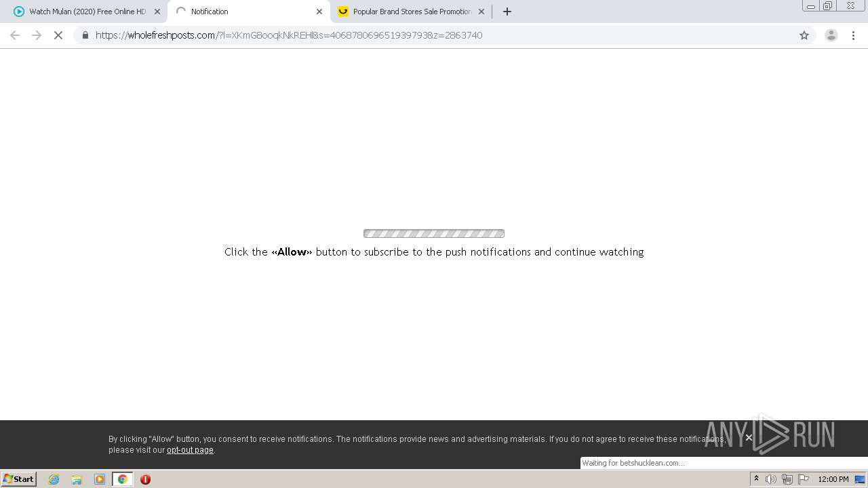Close the Watch Mulan tab
This screenshot has height=488, width=868.
tap(157, 12)
